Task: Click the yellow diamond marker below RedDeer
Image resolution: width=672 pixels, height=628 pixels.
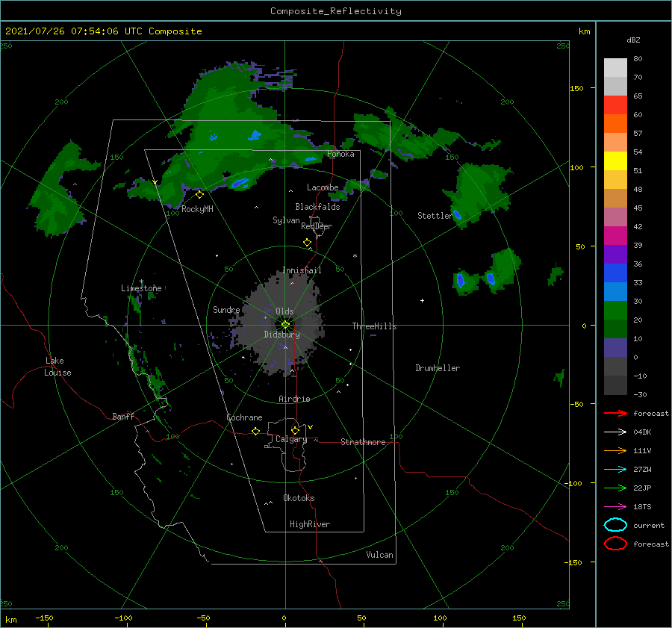Action: pos(308,243)
